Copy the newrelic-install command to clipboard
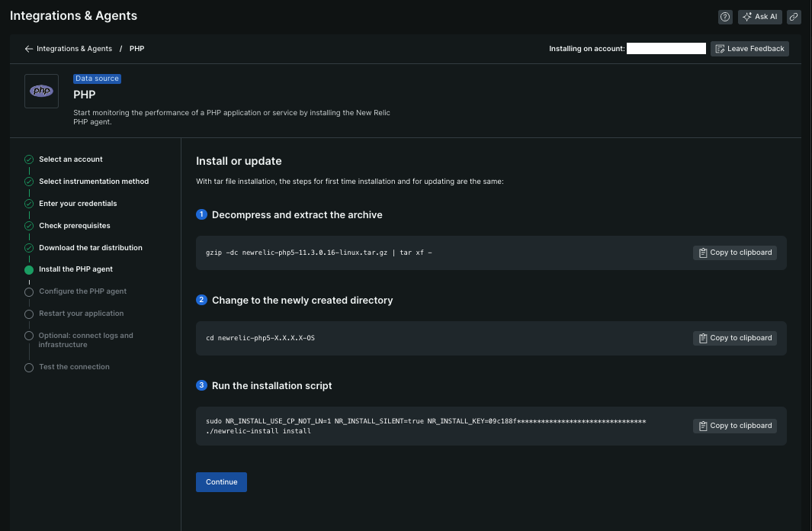 pos(734,426)
